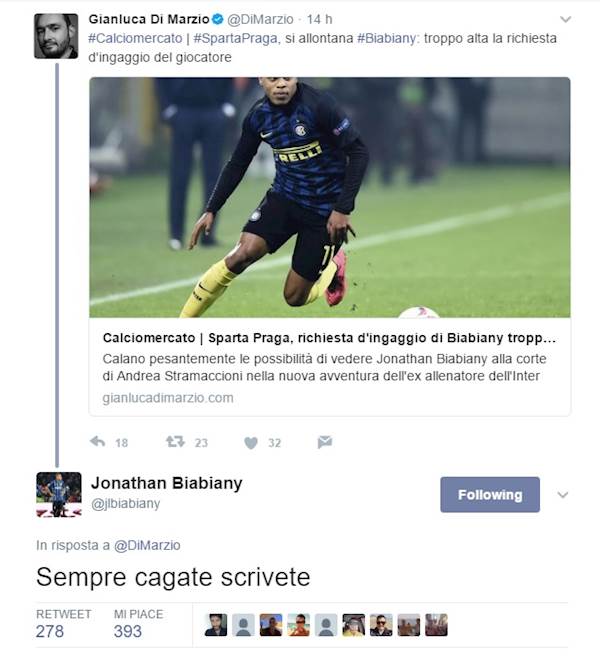The image size is (600, 664).
Task: Open the #Biabiany hashtag link
Action: [386, 38]
